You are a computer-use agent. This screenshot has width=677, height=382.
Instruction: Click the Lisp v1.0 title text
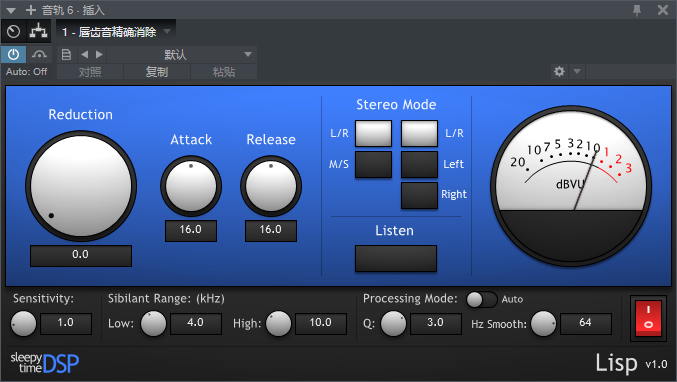[631, 363]
